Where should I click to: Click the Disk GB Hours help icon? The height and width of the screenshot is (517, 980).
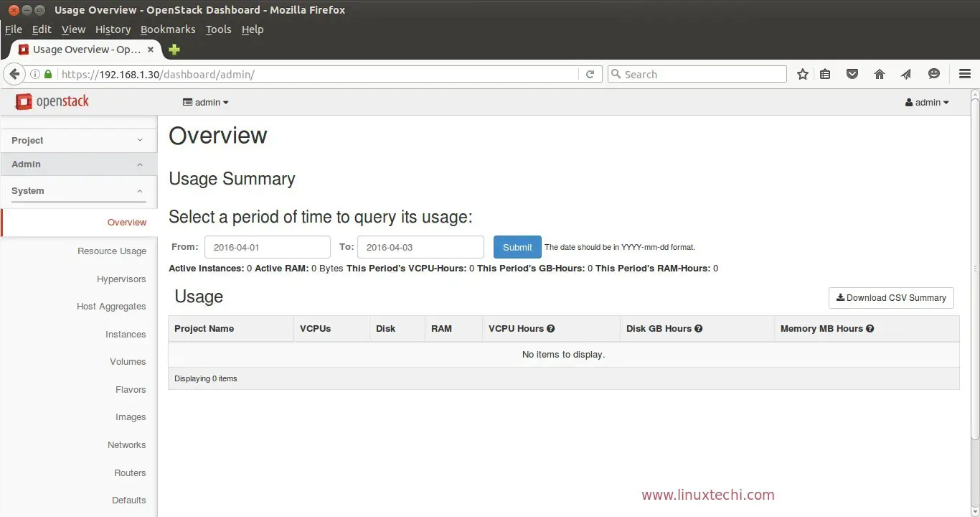pyautogui.click(x=698, y=328)
